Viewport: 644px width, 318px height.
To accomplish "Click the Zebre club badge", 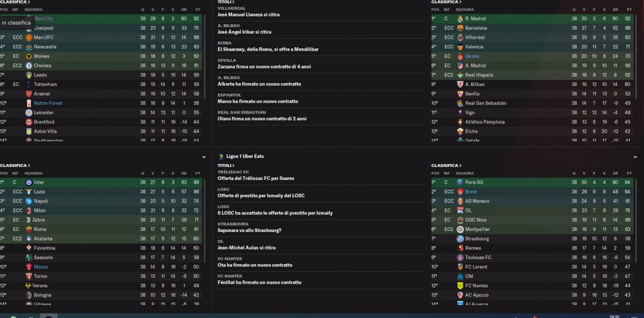I will coord(29,220).
